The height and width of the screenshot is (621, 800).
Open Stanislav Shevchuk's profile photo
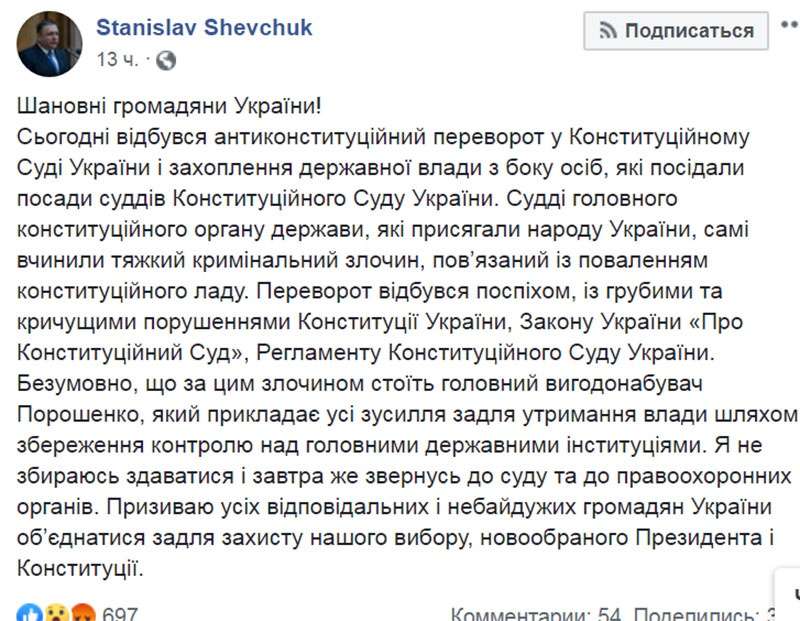[x=50, y=44]
